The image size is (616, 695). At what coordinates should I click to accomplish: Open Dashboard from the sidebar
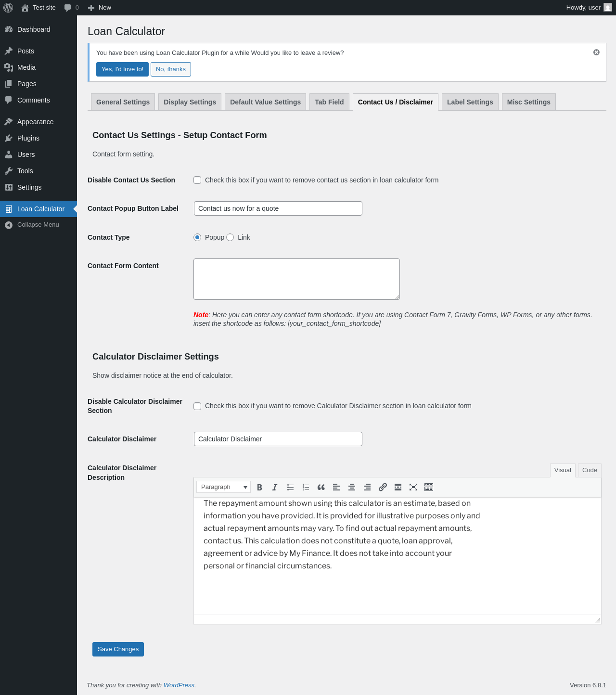tap(38, 29)
